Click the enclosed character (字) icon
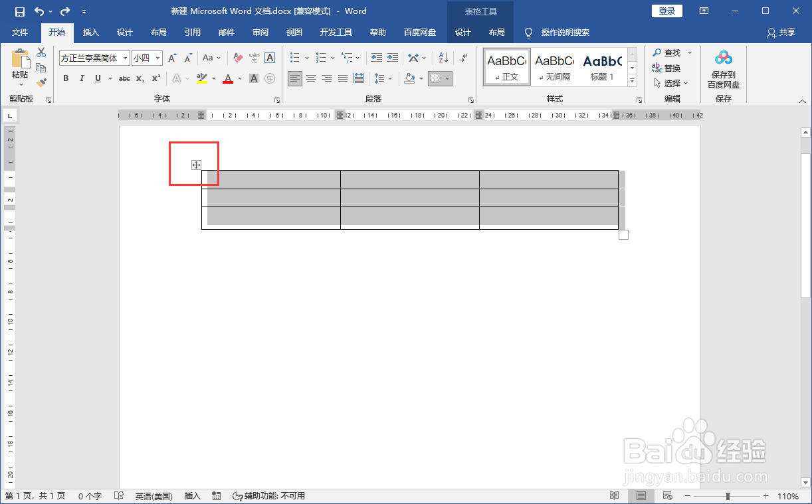This screenshot has height=504, width=812. pos(270,78)
